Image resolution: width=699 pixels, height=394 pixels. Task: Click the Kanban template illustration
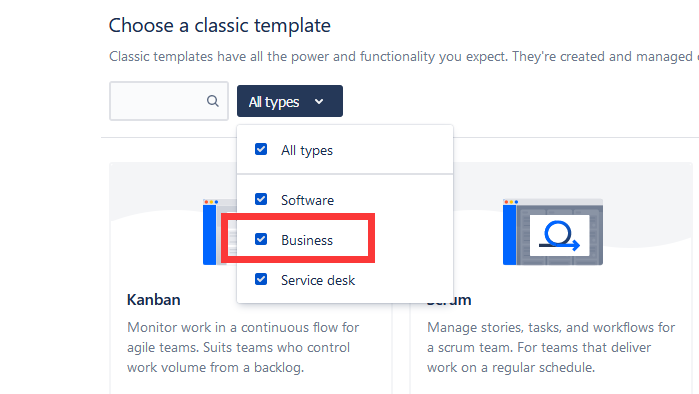click(x=220, y=232)
